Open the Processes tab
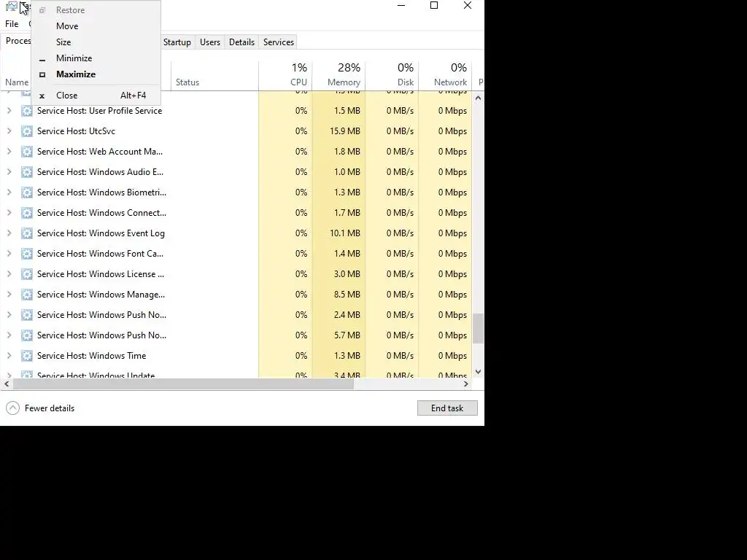 (18, 41)
